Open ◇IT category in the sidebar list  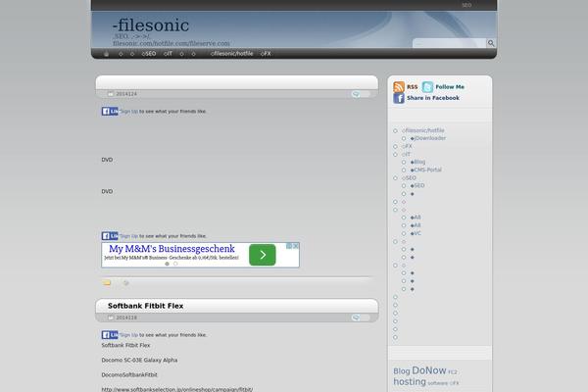tap(406, 154)
